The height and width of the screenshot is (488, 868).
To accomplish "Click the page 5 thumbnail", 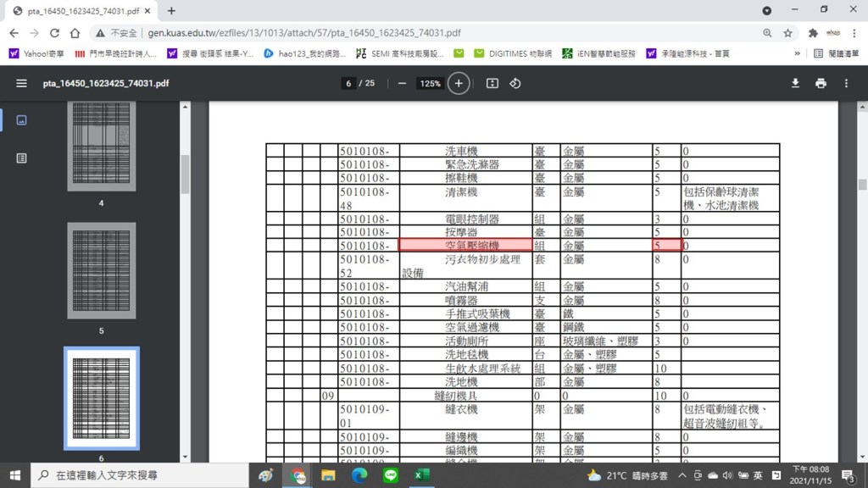I will pyautogui.click(x=101, y=271).
